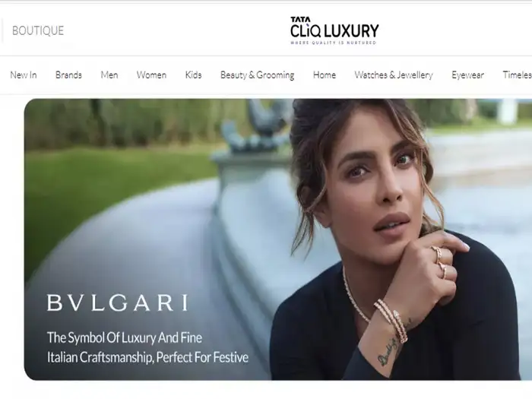532x399 pixels.
Task: Click the BVLGARI brand logo on banner
Action: point(117,302)
